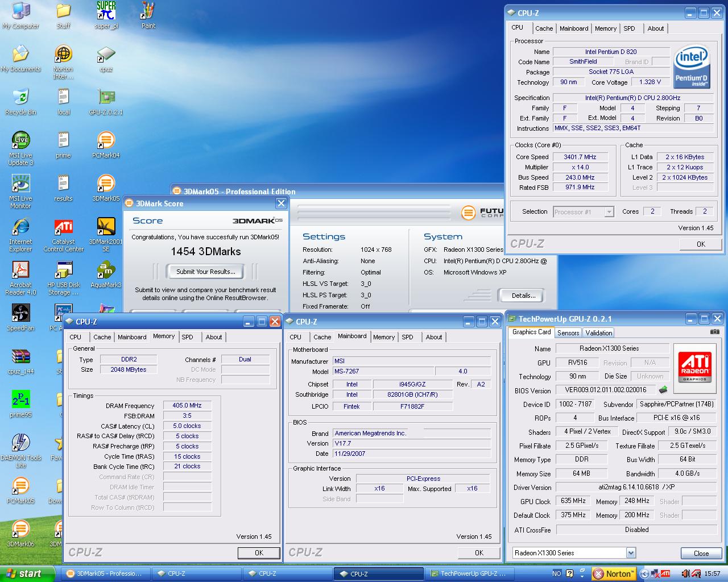Image resolution: width=728 pixels, height=582 pixels.
Task: Open SPD tab in Mainboard CPU-Z window
Action: [x=407, y=337]
